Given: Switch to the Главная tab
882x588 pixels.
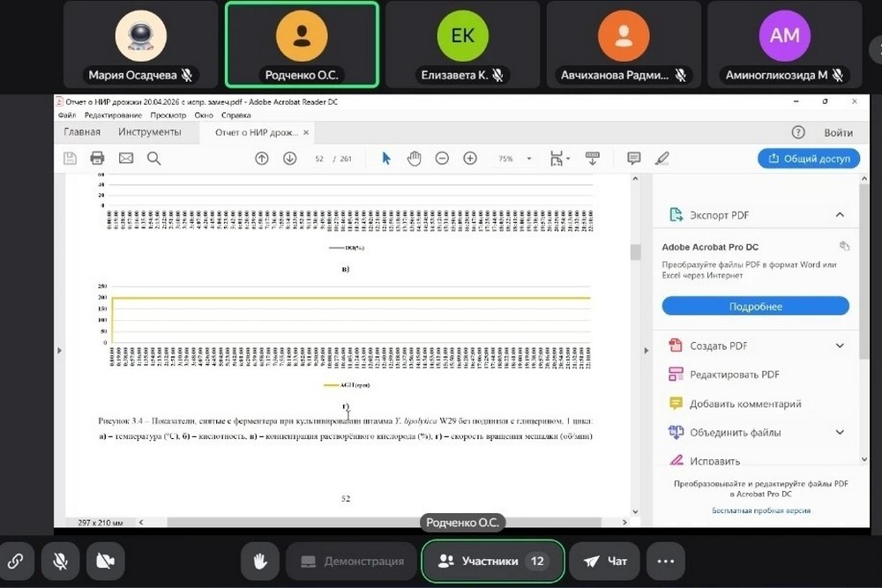Looking at the screenshot, I should pos(82,132).
